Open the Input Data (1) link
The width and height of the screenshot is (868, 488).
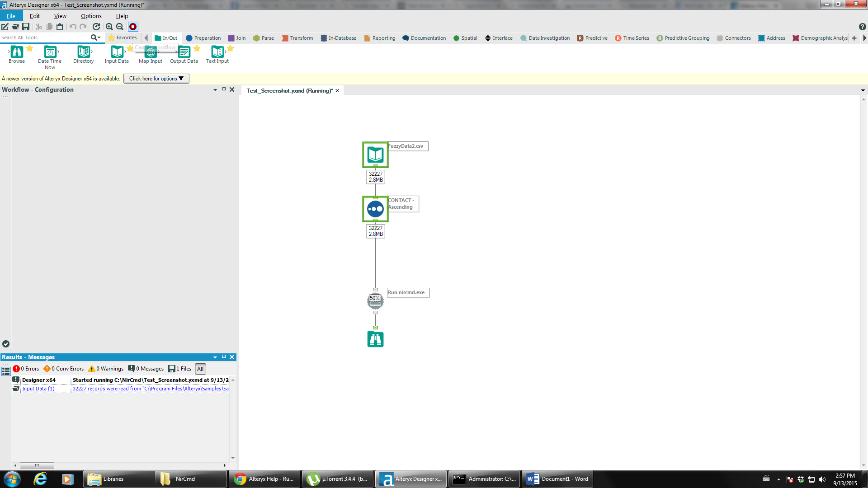point(38,389)
